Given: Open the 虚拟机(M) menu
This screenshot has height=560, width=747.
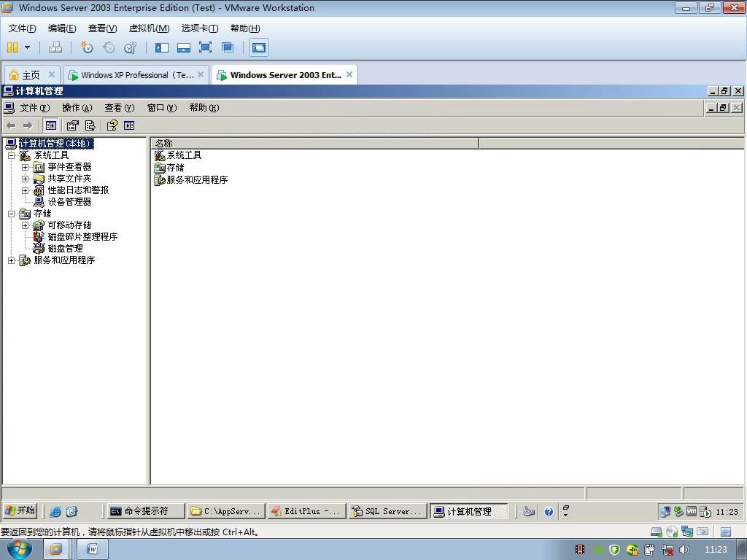Looking at the screenshot, I should coord(149,28).
